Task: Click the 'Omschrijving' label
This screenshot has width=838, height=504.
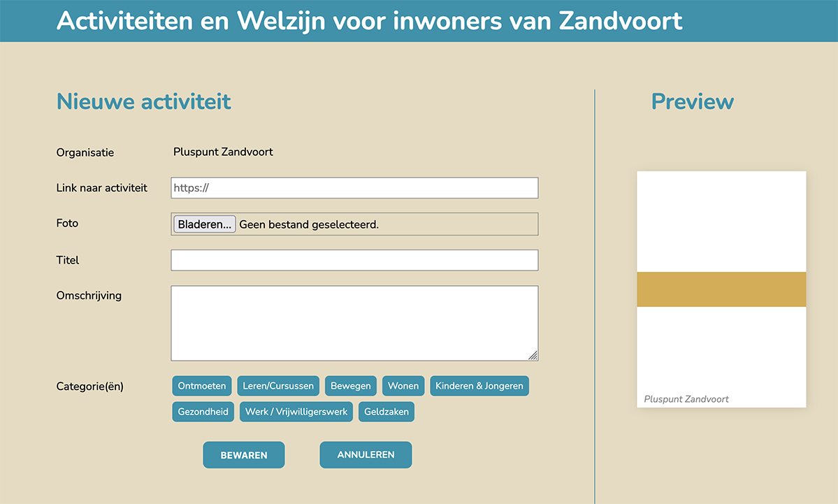Action: 89,296
